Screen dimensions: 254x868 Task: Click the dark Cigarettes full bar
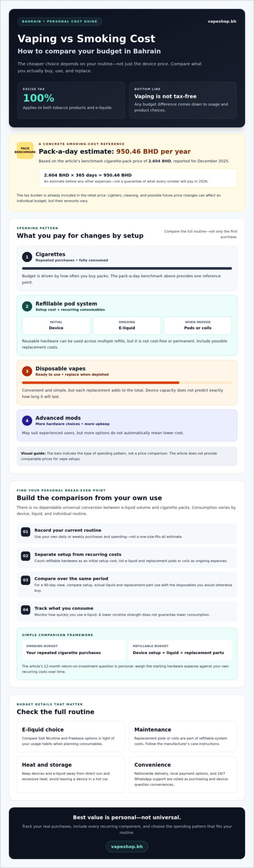(x=127, y=268)
